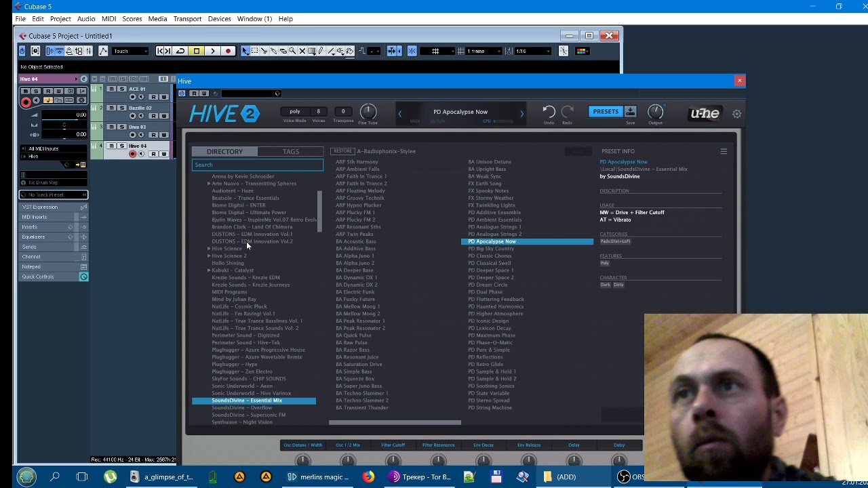Image resolution: width=868 pixels, height=488 pixels.
Task: Select the Range Selection tool
Action: [x=254, y=51]
